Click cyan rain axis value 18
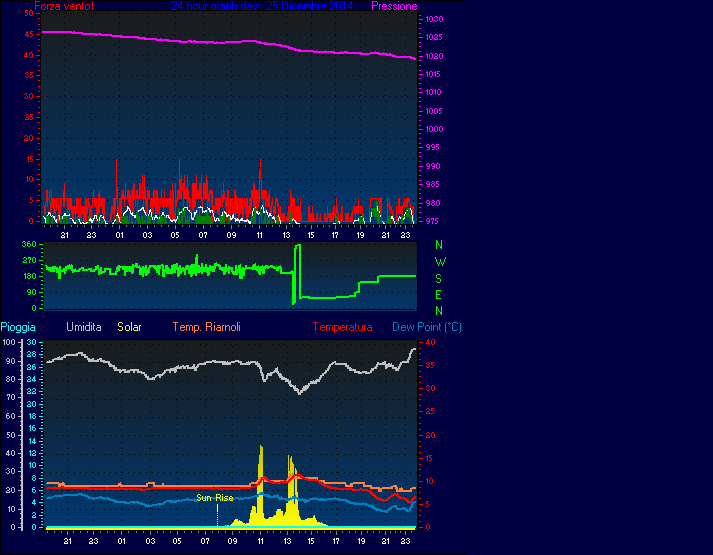 31,416
